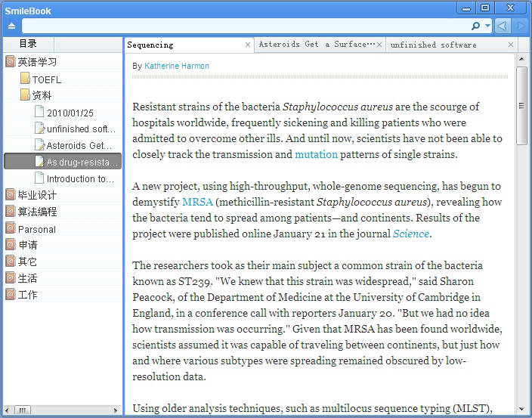532x418 pixels.
Task: Click the Parsonal notebook icon
Action: coord(11,228)
